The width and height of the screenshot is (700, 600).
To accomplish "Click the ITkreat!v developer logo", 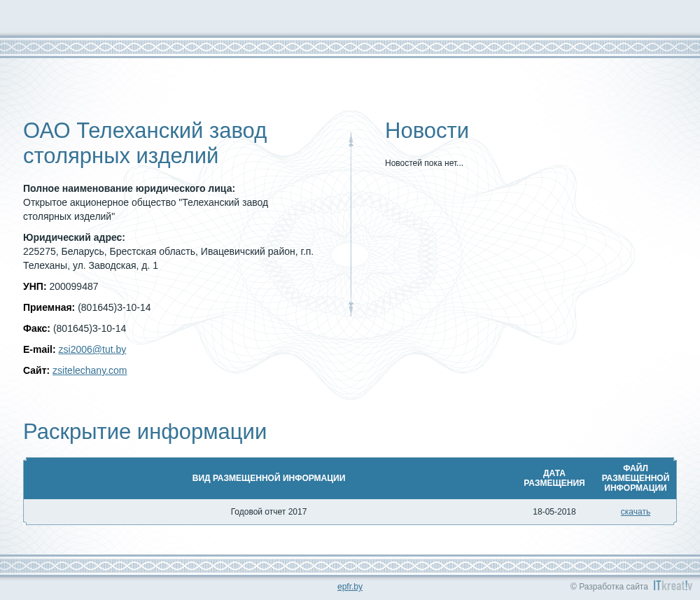I will pos(673,585).
